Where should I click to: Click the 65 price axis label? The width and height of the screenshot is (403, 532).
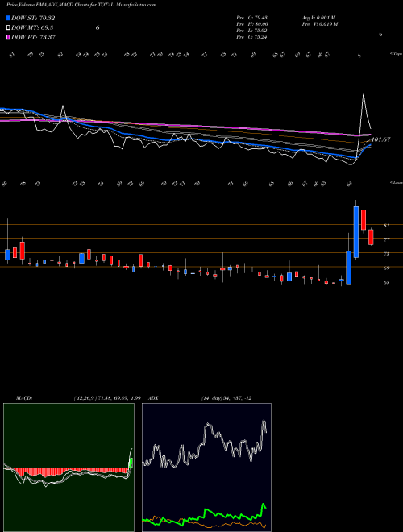(x=386, y=282)
